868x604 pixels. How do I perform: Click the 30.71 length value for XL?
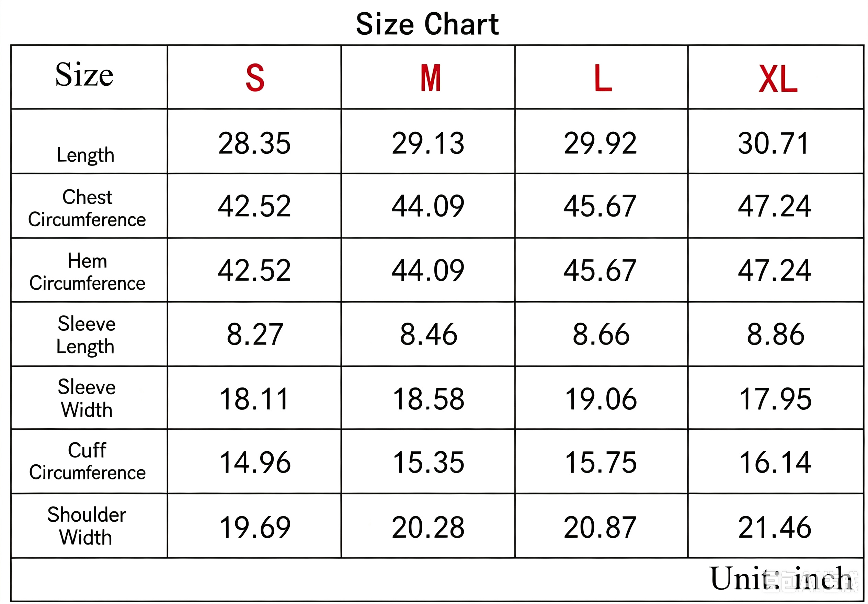[774, 143]
